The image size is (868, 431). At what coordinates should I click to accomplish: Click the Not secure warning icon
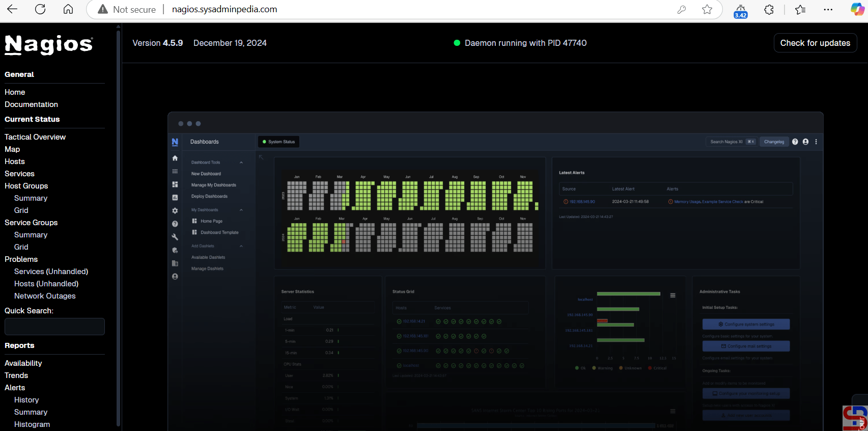103,9
